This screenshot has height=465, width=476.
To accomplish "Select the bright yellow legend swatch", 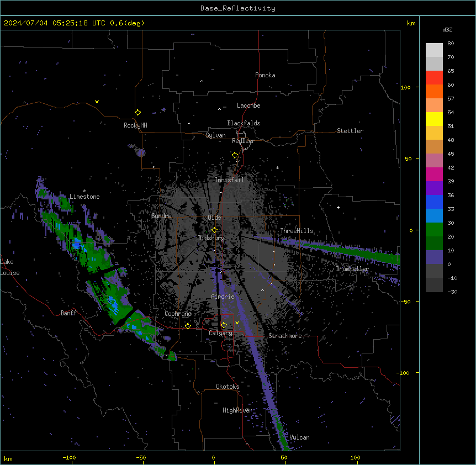I will coord(434,119).
